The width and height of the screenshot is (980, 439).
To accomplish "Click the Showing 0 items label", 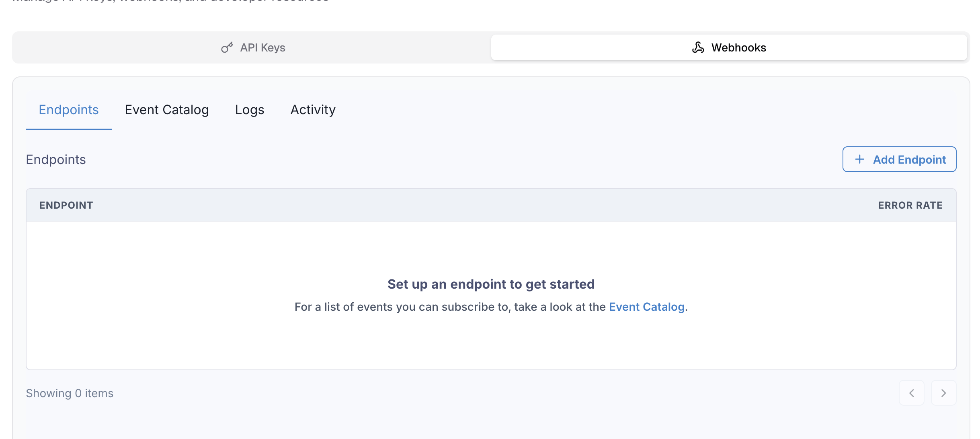I will click(x=70, y=393).
